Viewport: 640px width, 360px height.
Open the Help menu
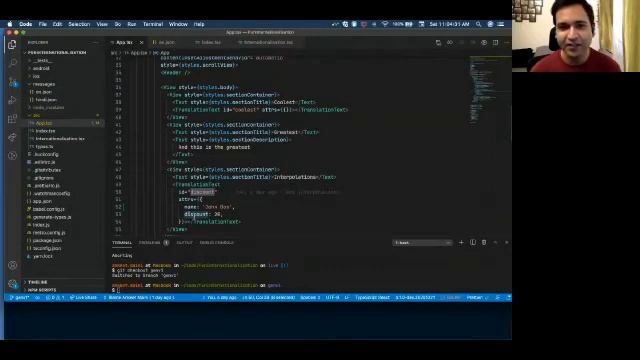[199, 24]
